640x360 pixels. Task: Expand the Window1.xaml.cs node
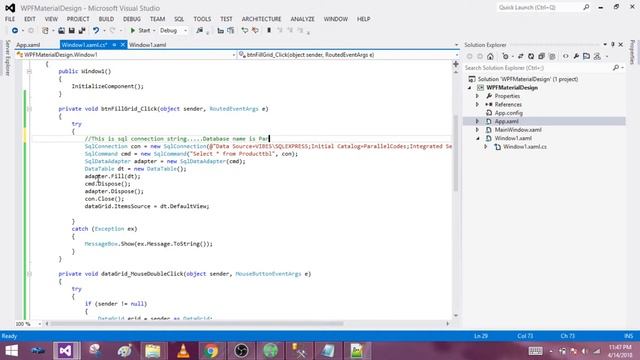[486, 147]
